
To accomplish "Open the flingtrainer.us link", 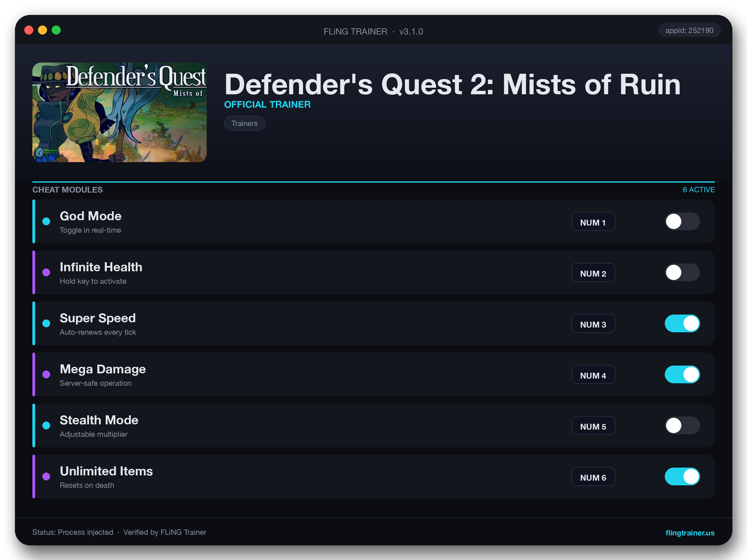I will click(690, 533).
